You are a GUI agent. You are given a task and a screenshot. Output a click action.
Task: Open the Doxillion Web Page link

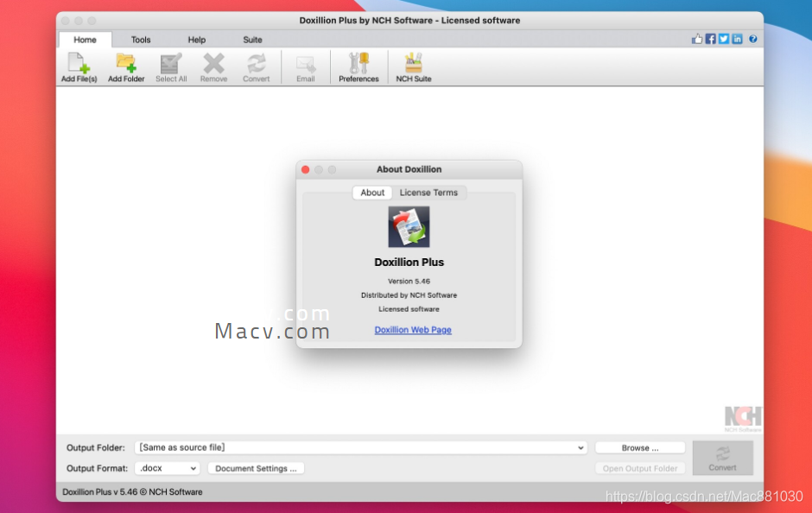(x=413, y=330)
